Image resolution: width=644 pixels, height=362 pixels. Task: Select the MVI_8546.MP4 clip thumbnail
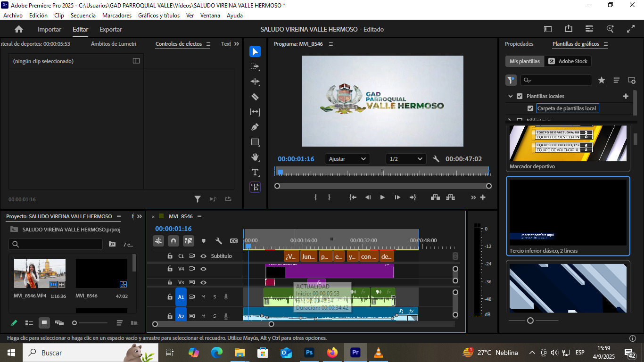click(40, 273)
